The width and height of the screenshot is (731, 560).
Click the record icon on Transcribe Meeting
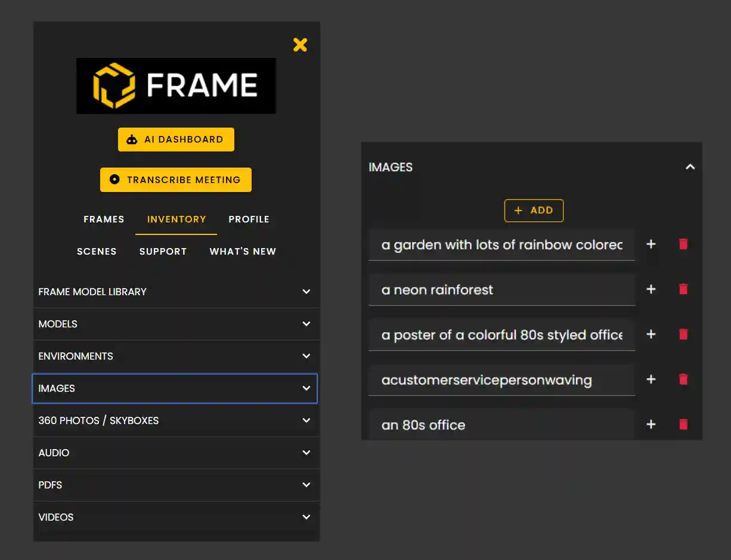coord(114,180)
